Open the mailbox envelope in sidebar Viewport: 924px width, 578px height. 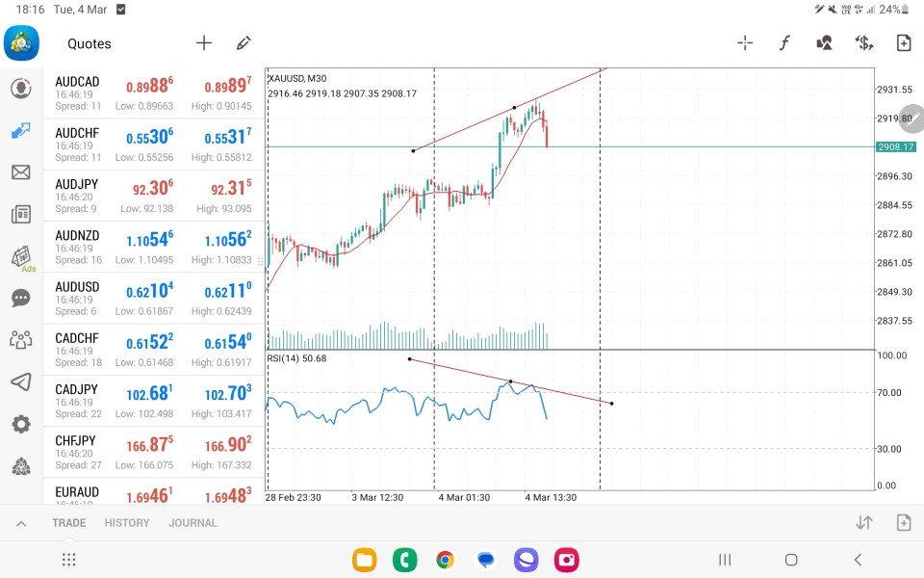(20, 172)
